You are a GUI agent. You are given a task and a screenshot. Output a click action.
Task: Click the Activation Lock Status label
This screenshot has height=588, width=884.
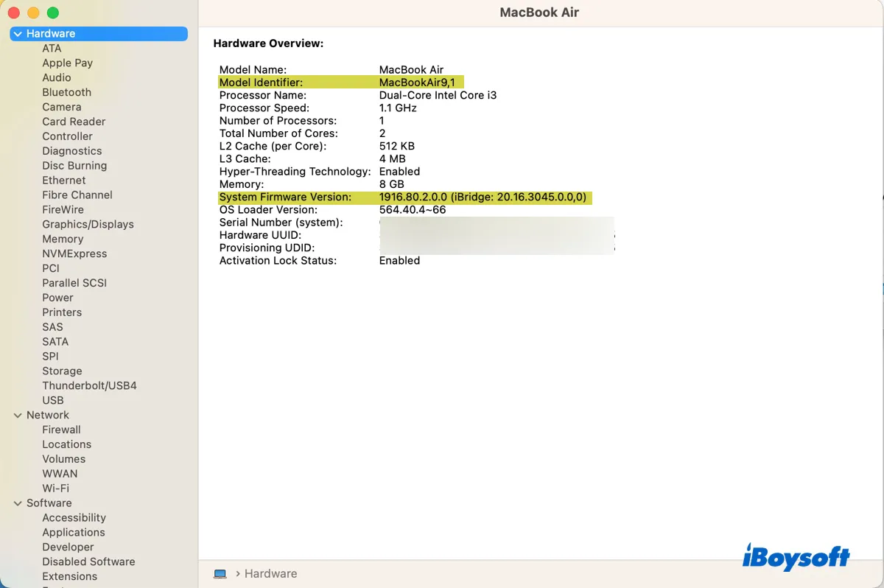pos(278,261)
